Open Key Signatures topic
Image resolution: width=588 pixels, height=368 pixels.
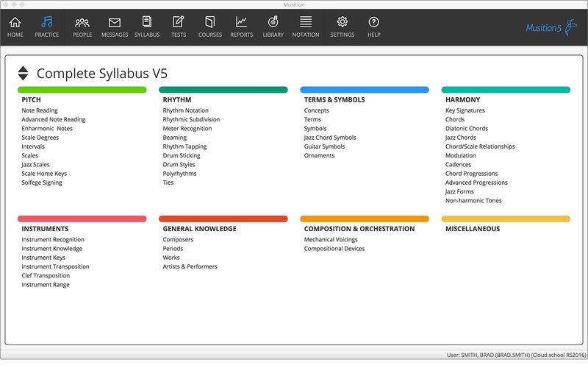pos(465,110)
